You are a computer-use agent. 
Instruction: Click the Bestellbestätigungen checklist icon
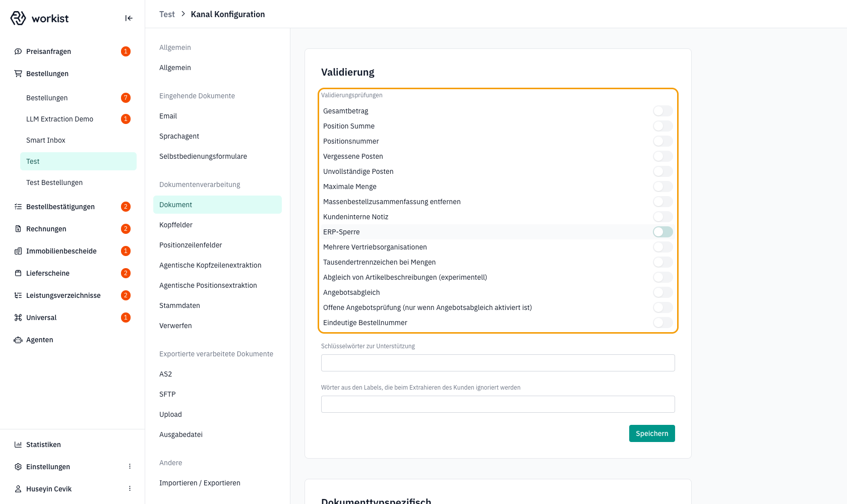(18, 207)
